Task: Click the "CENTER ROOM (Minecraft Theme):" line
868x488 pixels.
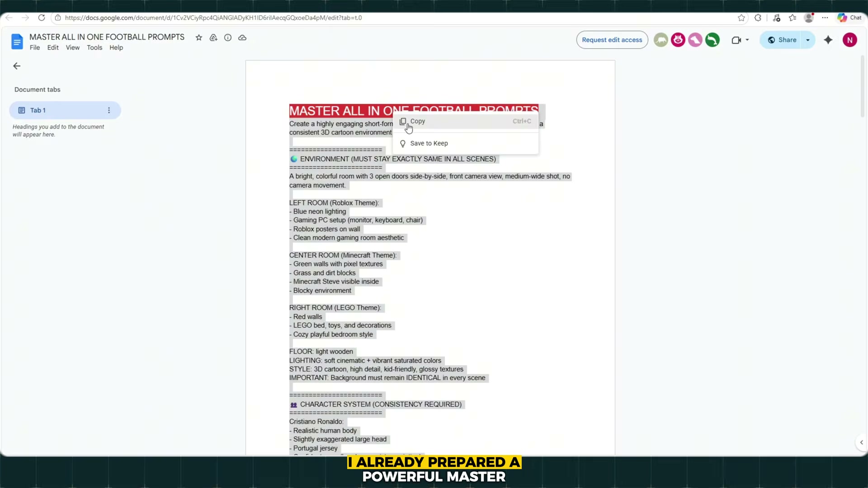Action: [x=343, y=255]
